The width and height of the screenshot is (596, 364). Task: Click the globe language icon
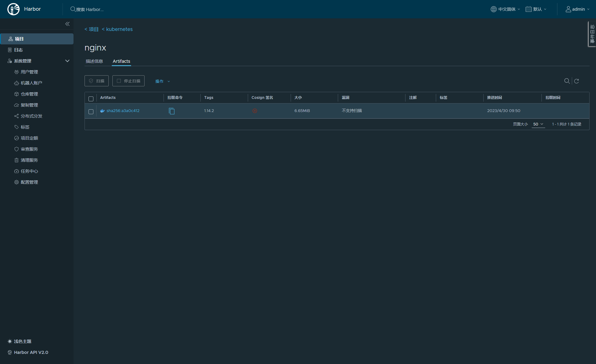(x=493, y=9)
